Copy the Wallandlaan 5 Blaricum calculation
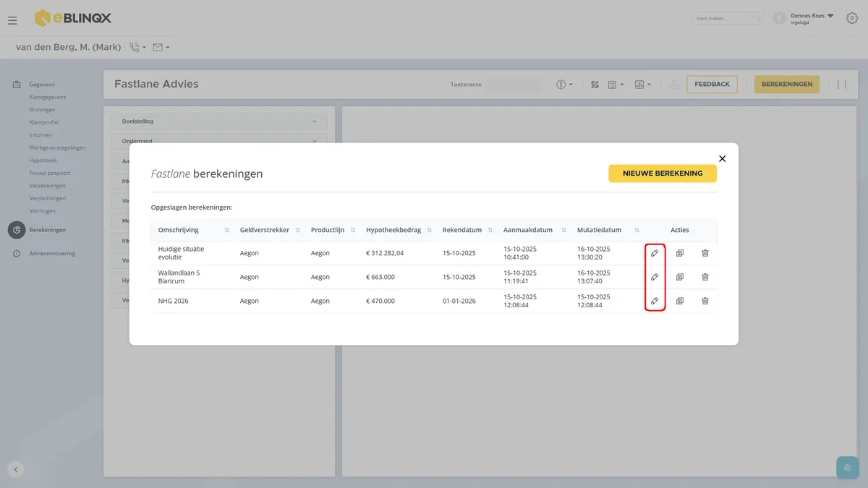Viewport: 868px width, 488px height. [680, 277]
